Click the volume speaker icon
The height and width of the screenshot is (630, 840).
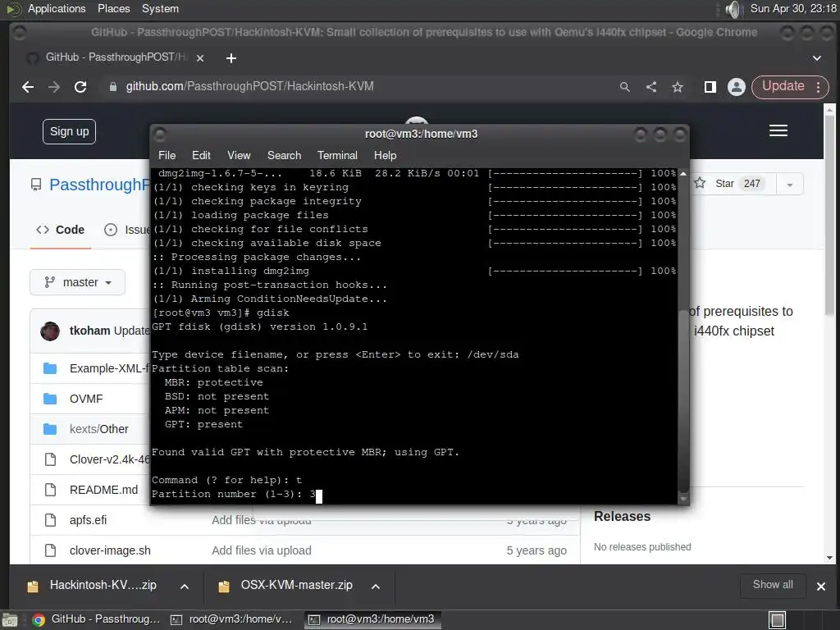733,9
